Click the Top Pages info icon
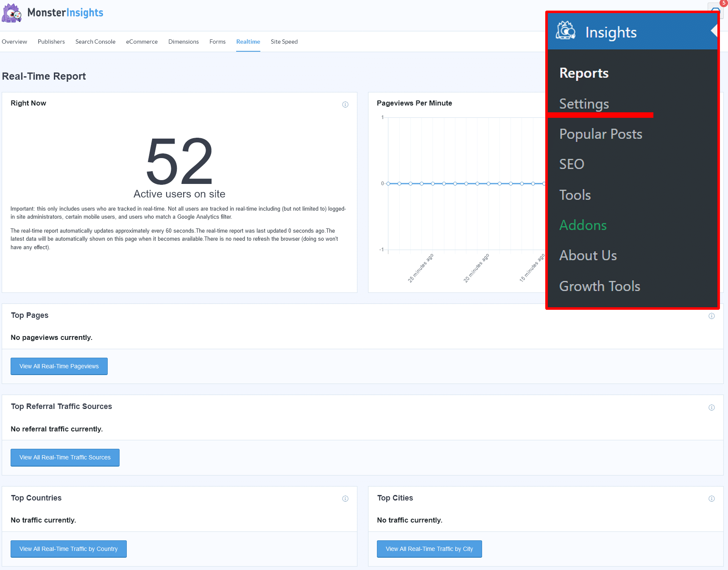The height and width of the screenshot is (570, 728). click(x=711, y=316)
